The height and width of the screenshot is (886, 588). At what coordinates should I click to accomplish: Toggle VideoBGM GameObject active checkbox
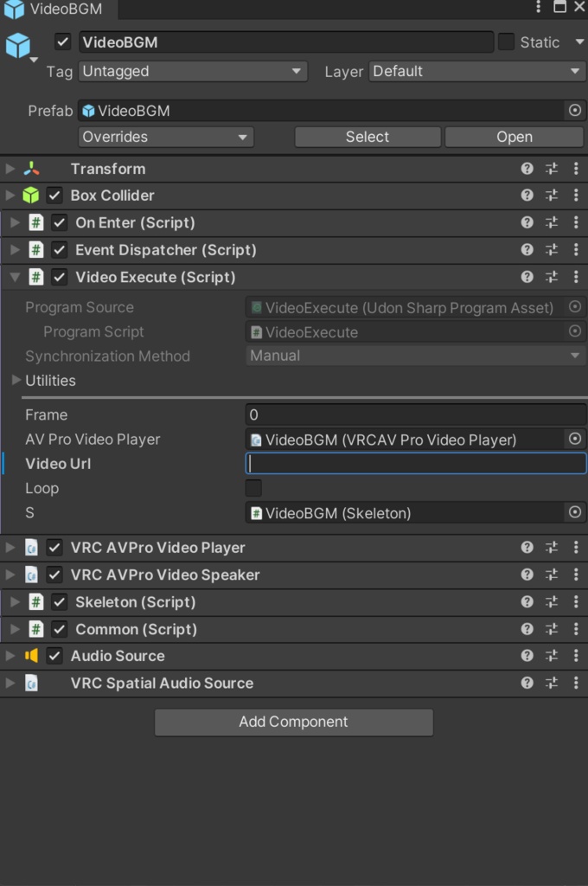point(62,42)
